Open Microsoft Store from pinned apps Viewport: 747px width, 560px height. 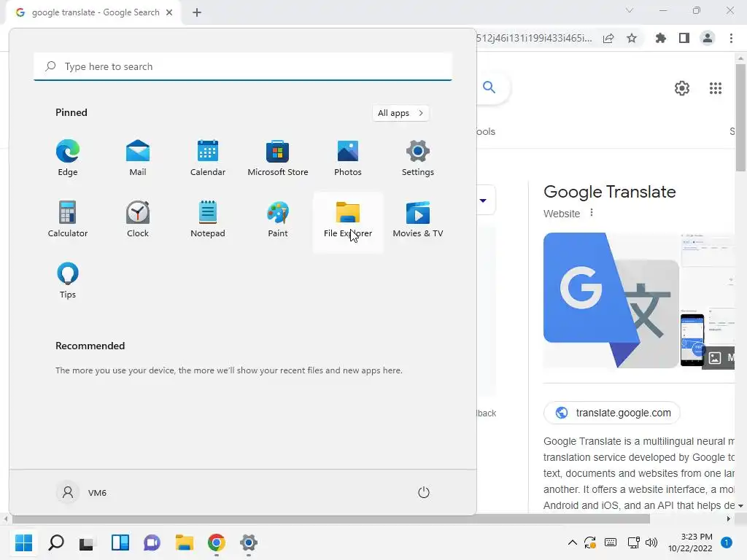[x=278, y=158]
